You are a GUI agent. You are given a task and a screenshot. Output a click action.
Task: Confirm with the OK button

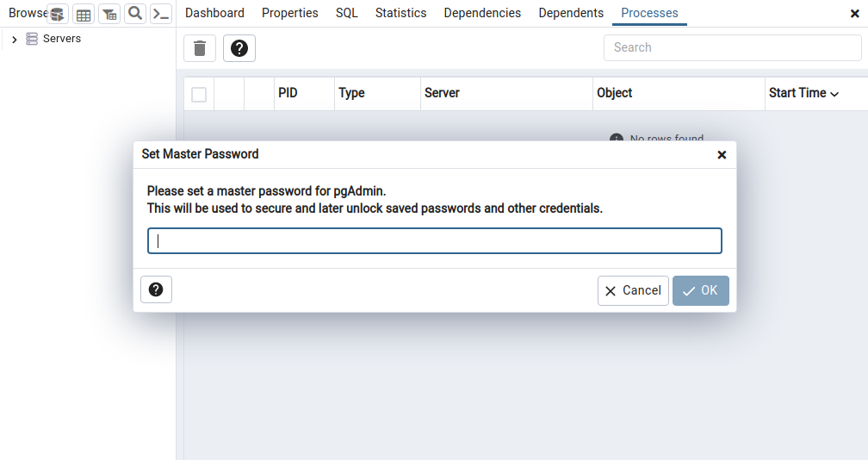click(x=700, y=290)
